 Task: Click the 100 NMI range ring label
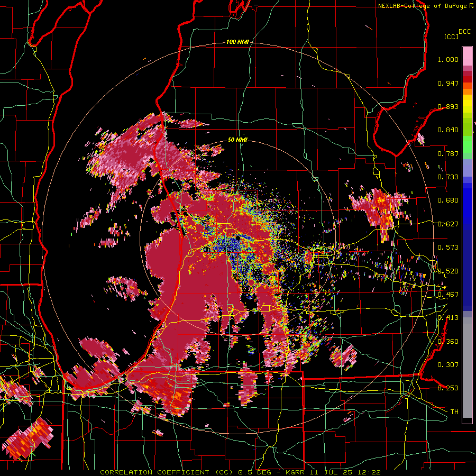tap(237, 42)
